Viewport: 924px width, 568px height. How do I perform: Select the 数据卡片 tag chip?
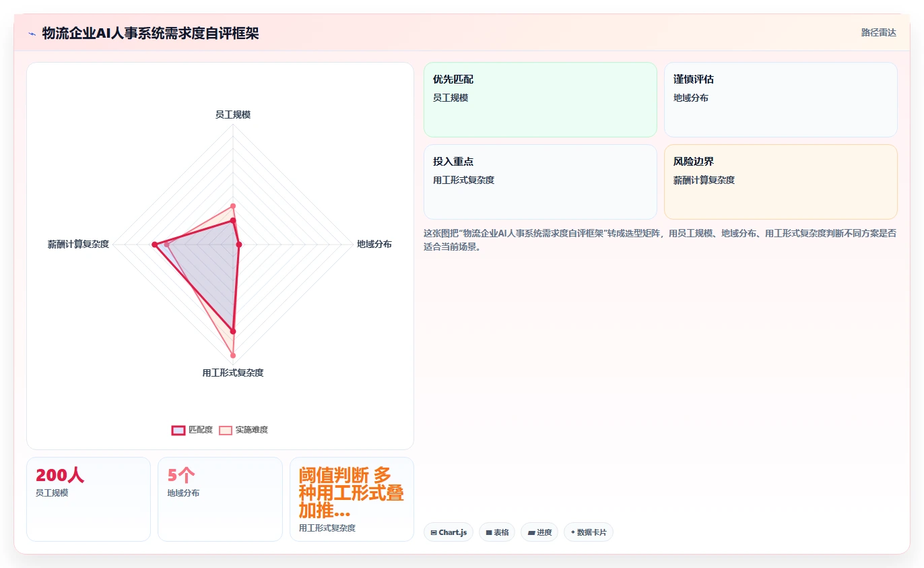tap(589, 532)
